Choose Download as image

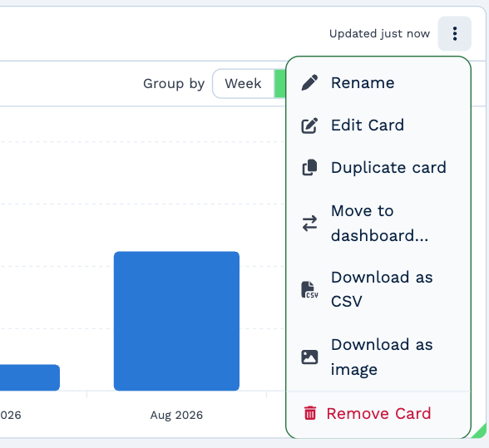pyautogui.click(x=378, y=357)
